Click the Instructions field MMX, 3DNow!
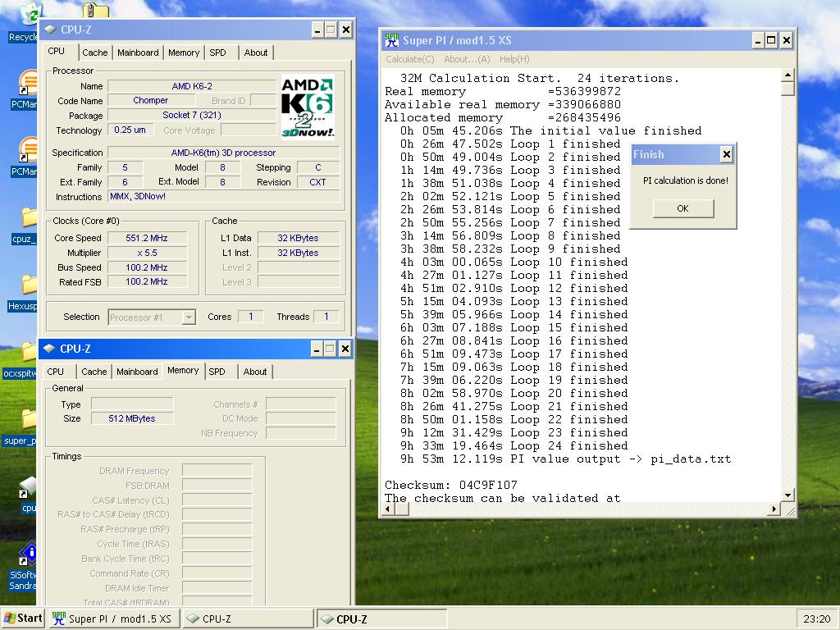The height and width of the screenshot is (630, 840). 223,197
